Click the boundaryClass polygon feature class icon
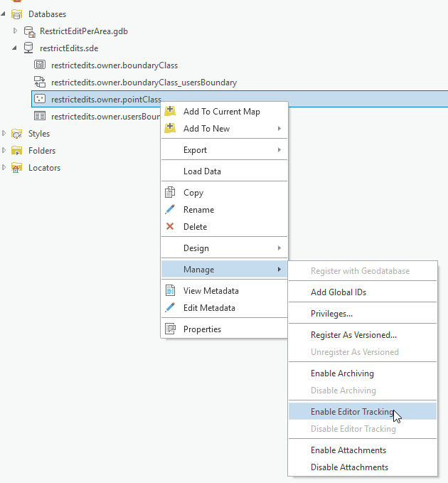The image size is (448, 483). [x=41, y=65]
